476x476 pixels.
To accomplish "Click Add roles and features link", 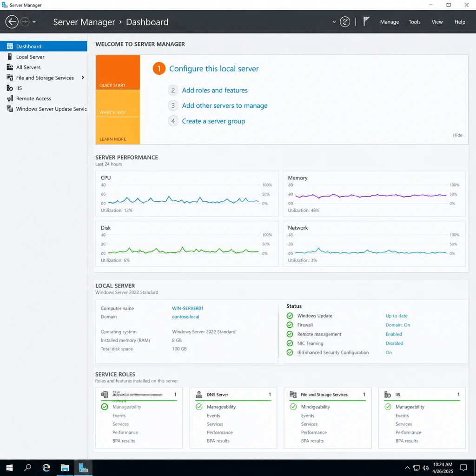I will click(215, 90).
